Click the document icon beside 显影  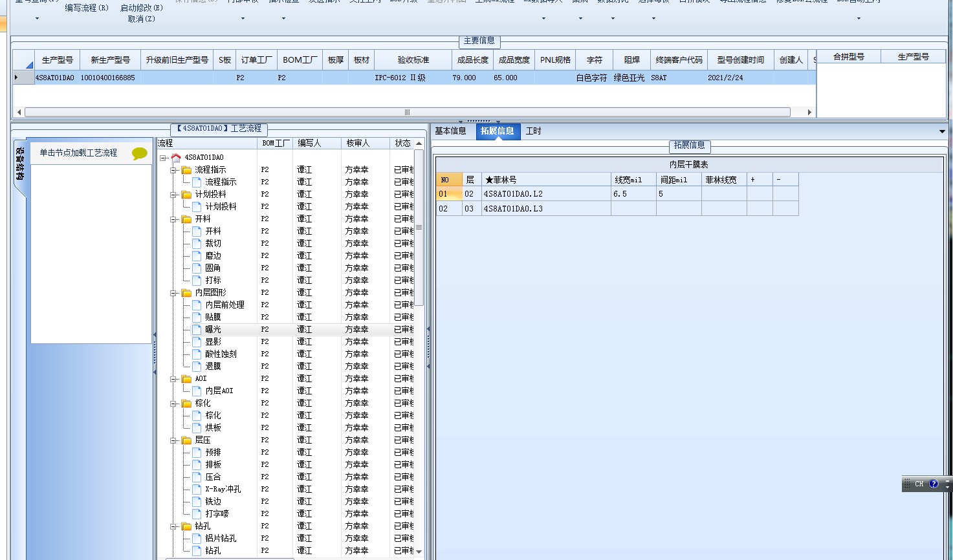[x=197, y=342]
